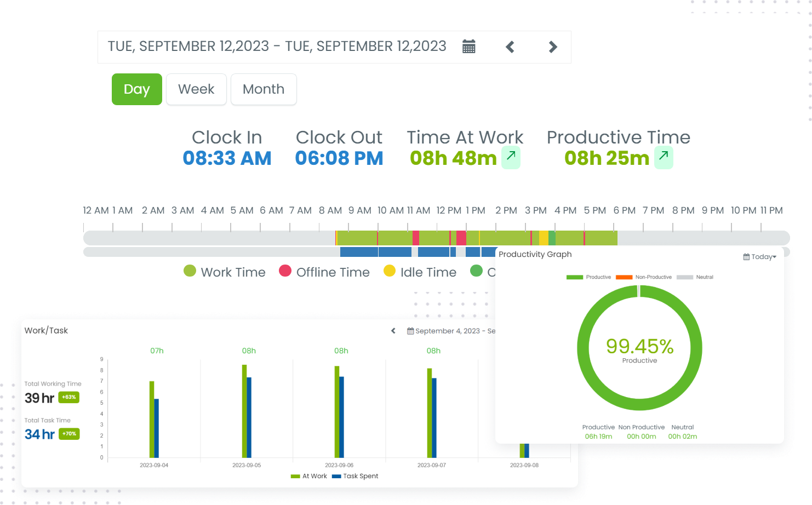Toggle the At Work legend entry
Screen dimensions: 812x505
coord(310,476)
